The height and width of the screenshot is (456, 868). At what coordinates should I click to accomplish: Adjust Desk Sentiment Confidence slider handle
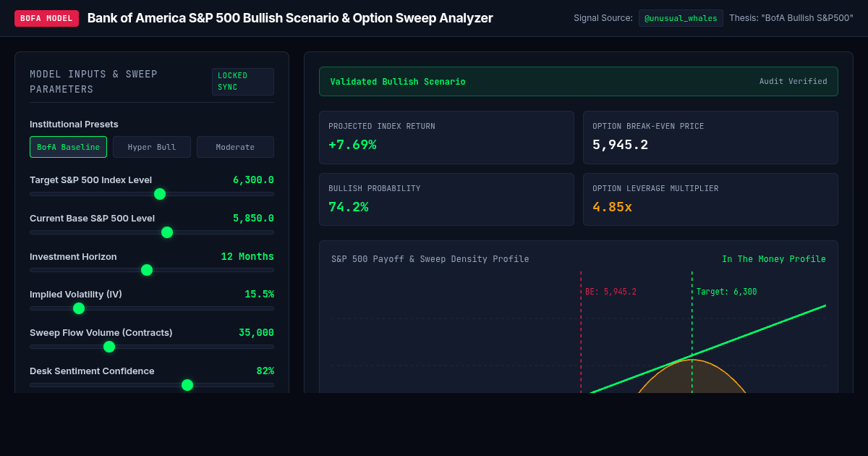[x=187, y=385]
